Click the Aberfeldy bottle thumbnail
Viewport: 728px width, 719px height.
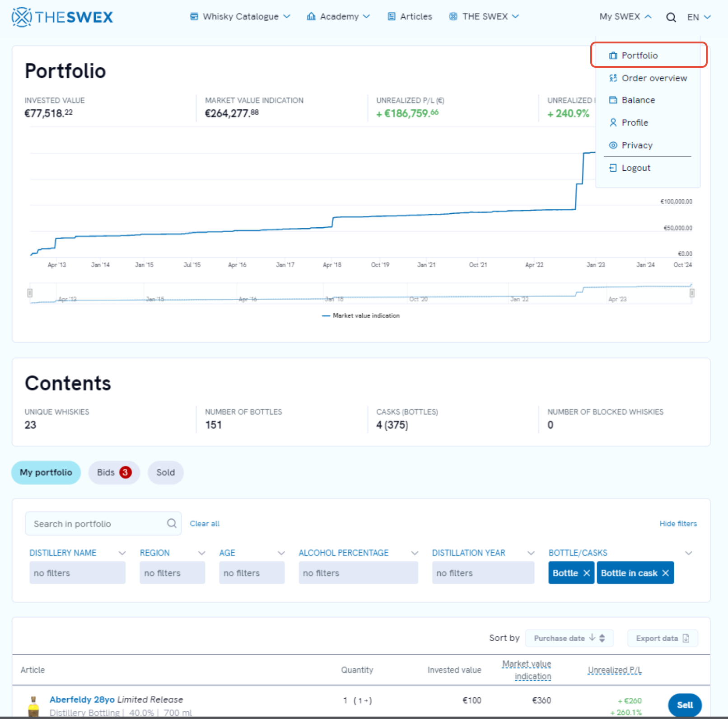tap(33, 706)
